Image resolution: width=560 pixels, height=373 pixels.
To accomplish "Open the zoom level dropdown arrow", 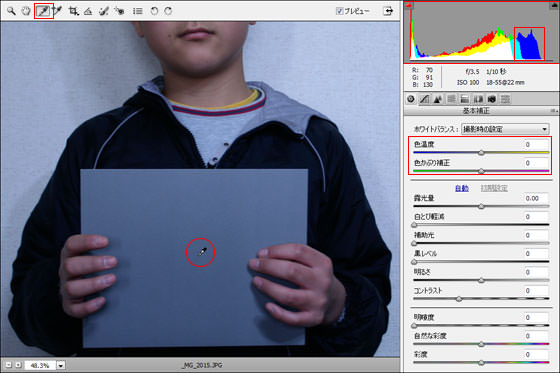I will tap(61, 365).
